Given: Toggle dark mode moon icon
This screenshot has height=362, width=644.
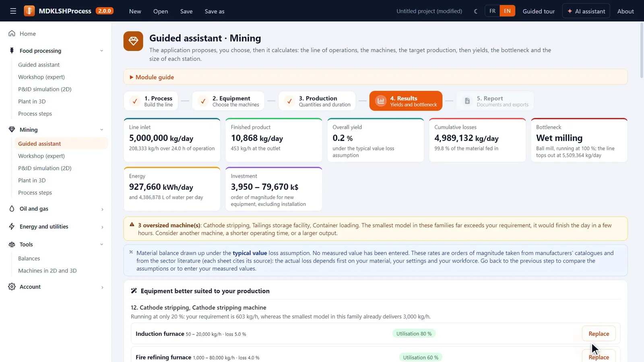Looking at the screenshot, I should click(x=476, y=11).
